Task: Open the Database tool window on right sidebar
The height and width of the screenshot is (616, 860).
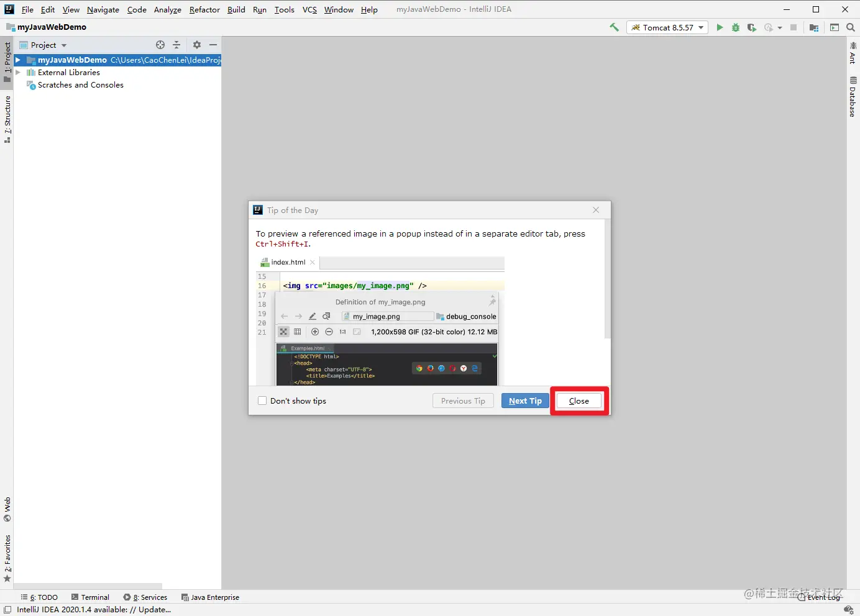Action: (853, 97)
